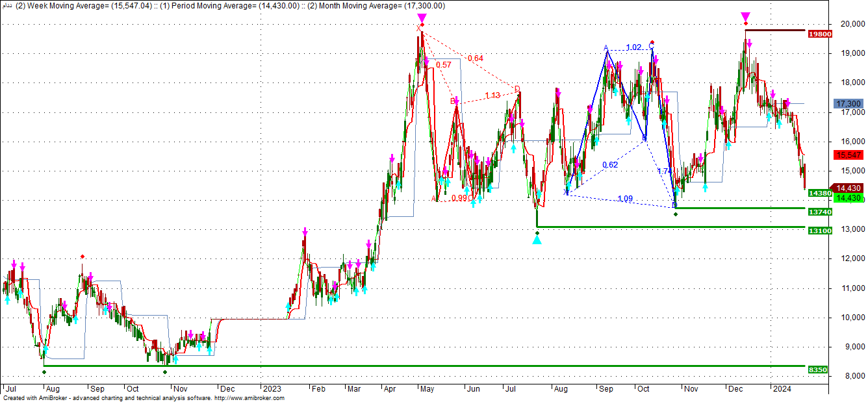Open the amibroker.com link in the footer

point(249,398)
